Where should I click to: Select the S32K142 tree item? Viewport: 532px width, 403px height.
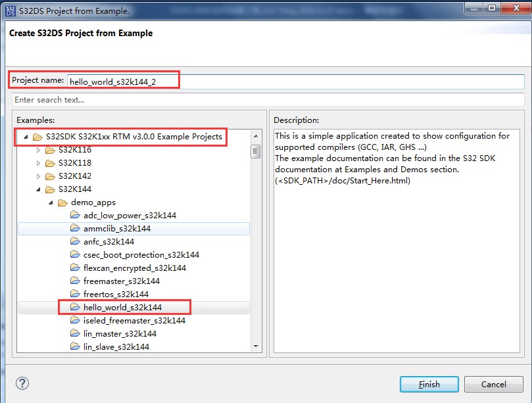tap(75, 176)
